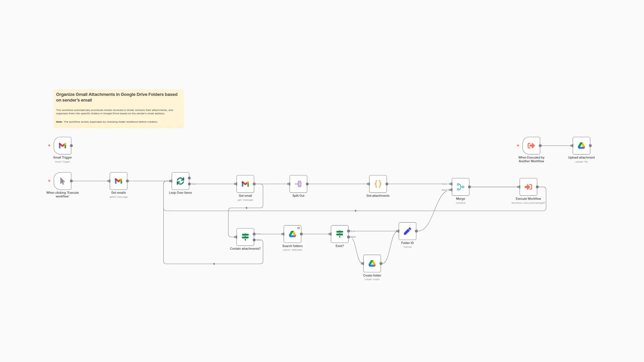Screen dimensions: 644x362
Task: Open the Execute Workflow node
Action: coord(528,187)
